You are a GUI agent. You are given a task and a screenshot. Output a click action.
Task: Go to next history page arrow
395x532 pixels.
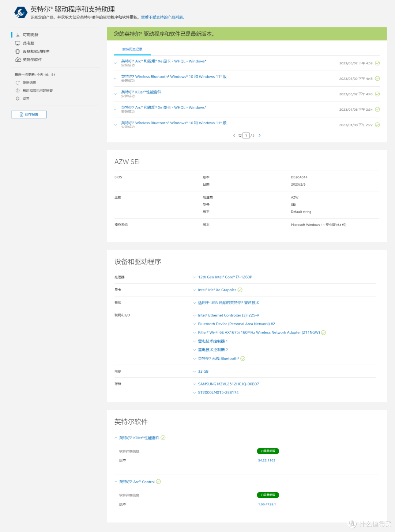coord(260,135)
